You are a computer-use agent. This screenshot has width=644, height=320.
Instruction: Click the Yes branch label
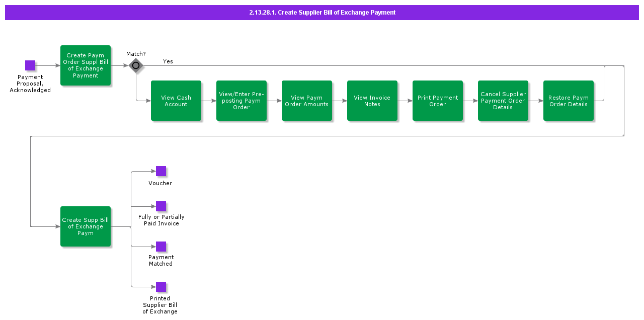click(x=168, y=61)
